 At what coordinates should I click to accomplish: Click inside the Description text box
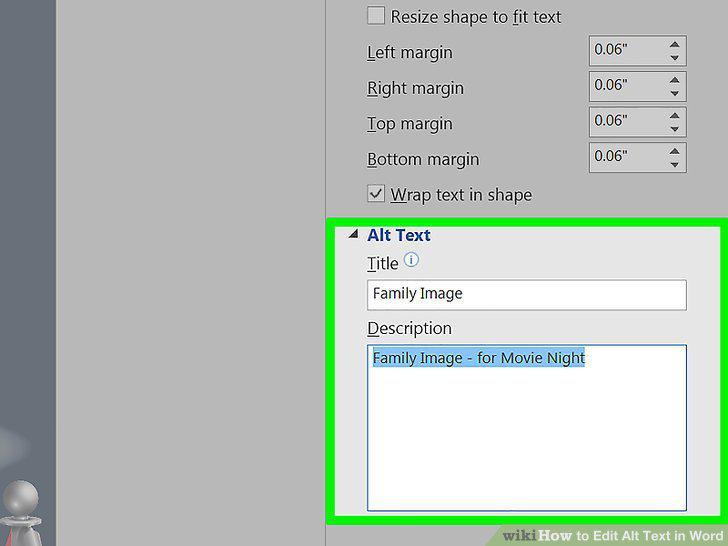coord(526,428)
